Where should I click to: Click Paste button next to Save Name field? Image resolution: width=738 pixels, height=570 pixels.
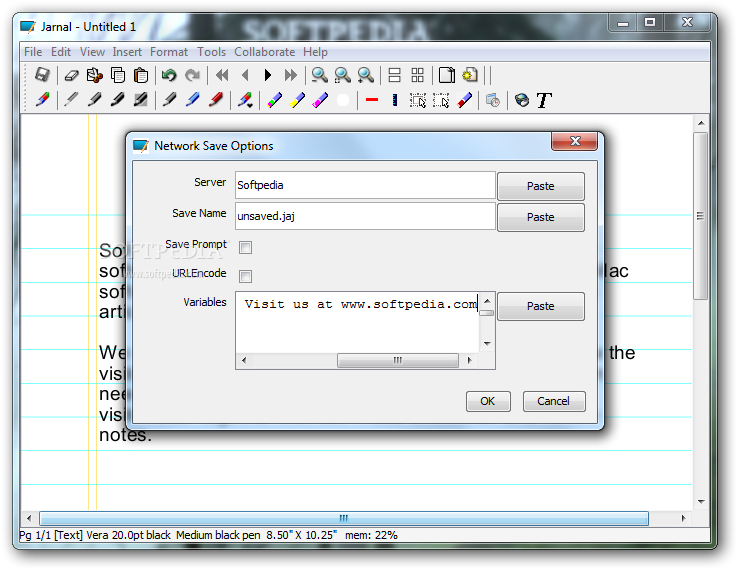[x=541, y=217]
